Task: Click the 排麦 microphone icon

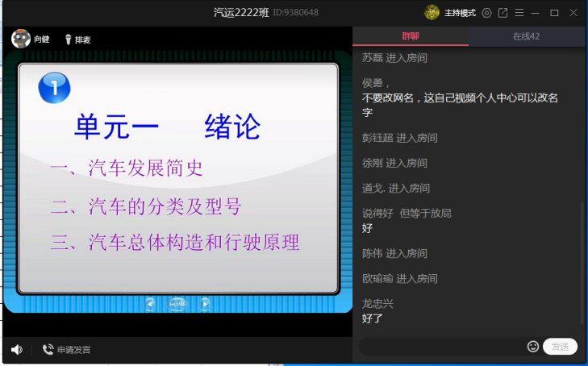Action: [68, 40]
